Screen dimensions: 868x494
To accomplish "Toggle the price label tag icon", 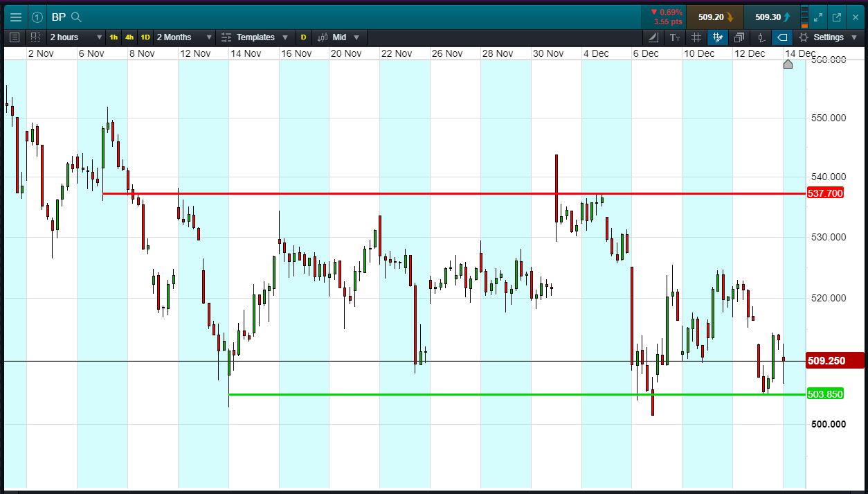I will pos(782,37).
